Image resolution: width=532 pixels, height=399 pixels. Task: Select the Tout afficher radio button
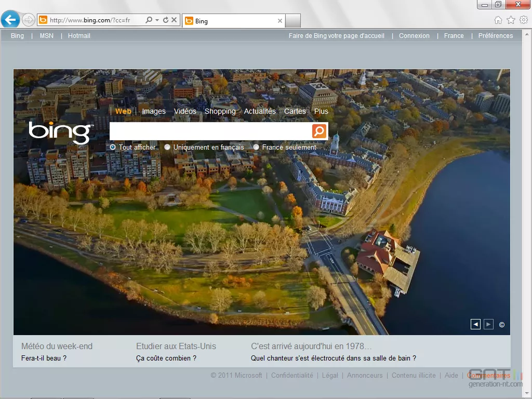pyautogui.click(x=113, y=147)
